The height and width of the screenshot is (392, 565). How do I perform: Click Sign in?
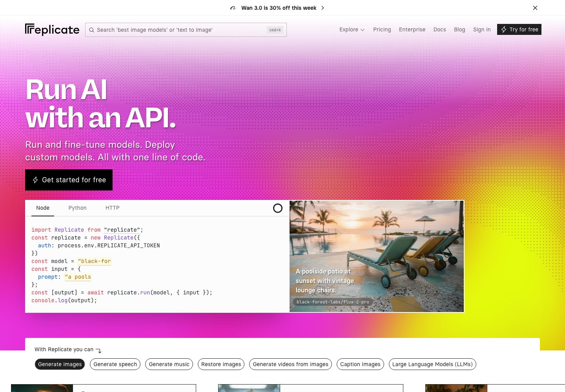[482, 29]
